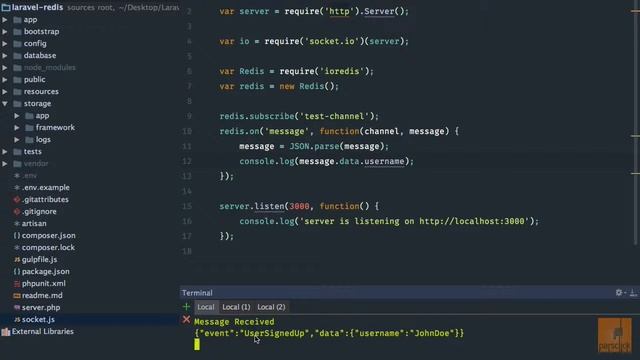Click the tests folder icon

[x=17, y=151]
